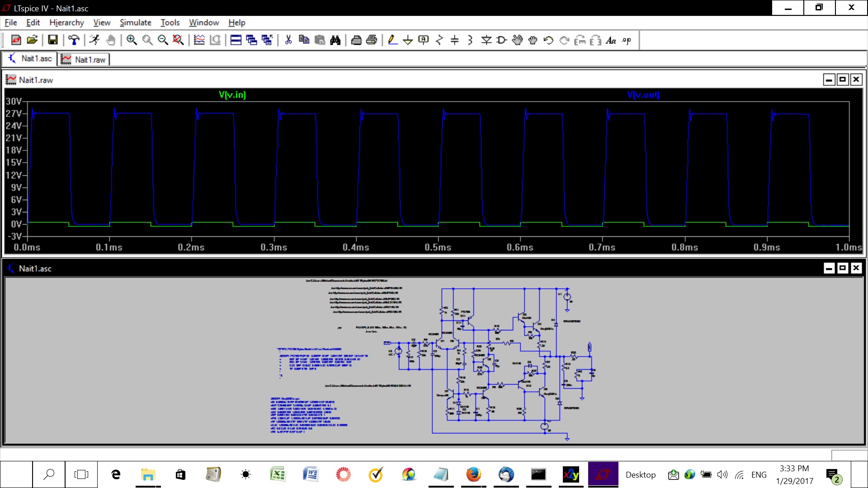Minimize the Nait1.asc schematic pane
The image size is (868, 488).
[829, 268]
